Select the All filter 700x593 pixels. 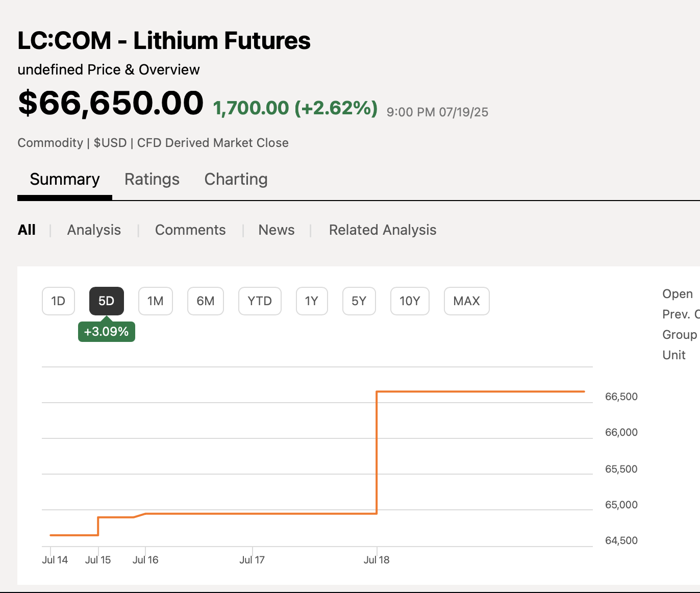(x=27, y=230)
